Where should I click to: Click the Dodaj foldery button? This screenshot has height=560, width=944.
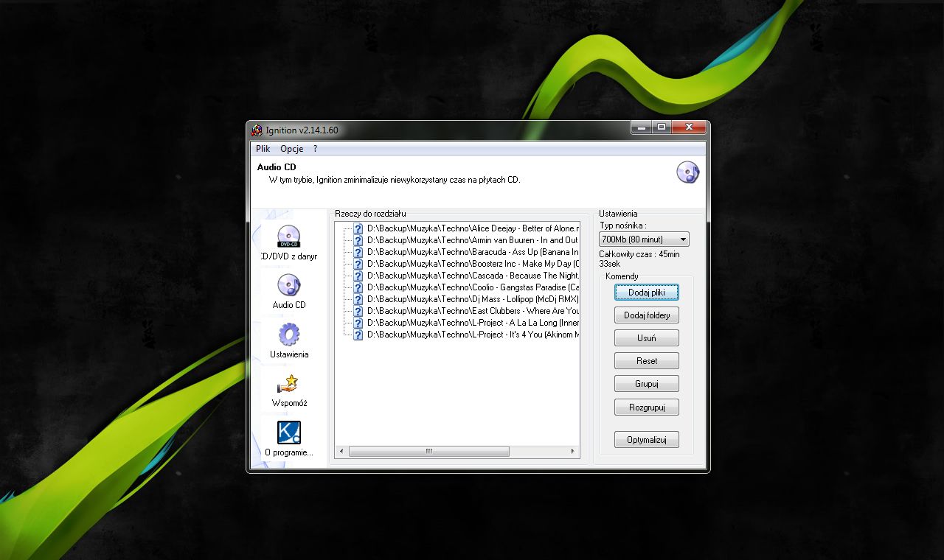coord(647,315)
